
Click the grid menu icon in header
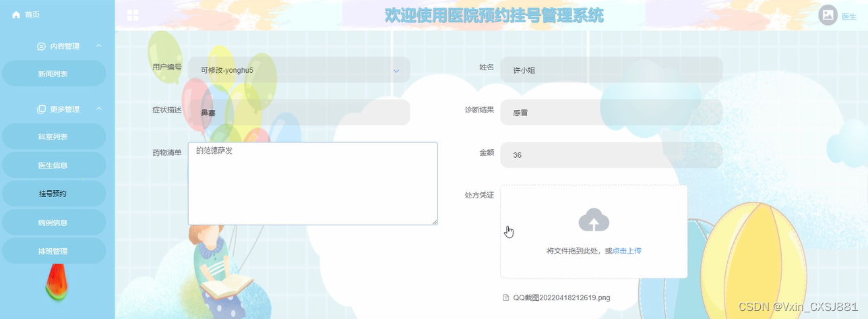[x=133, y=16]
